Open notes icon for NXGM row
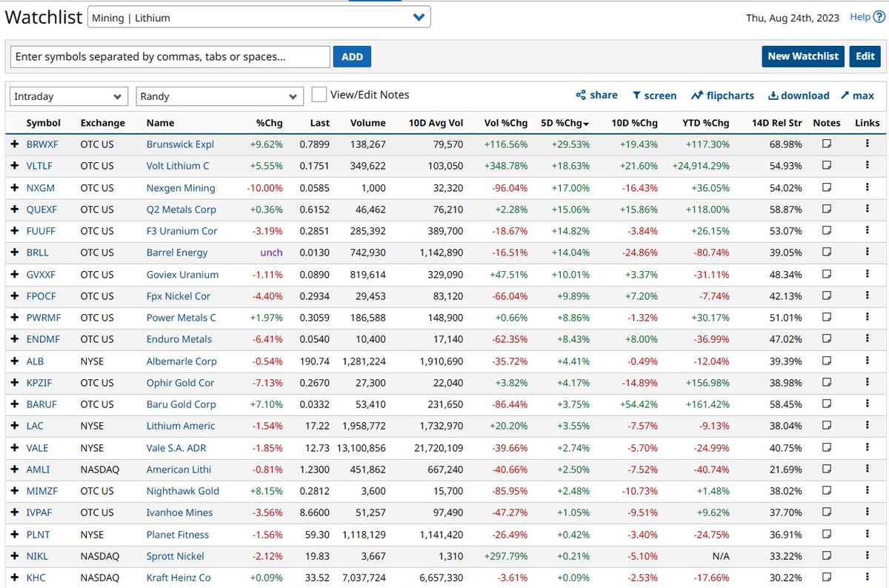The height and width of the screenshot is (588, 889). click(x=827, y=187)
